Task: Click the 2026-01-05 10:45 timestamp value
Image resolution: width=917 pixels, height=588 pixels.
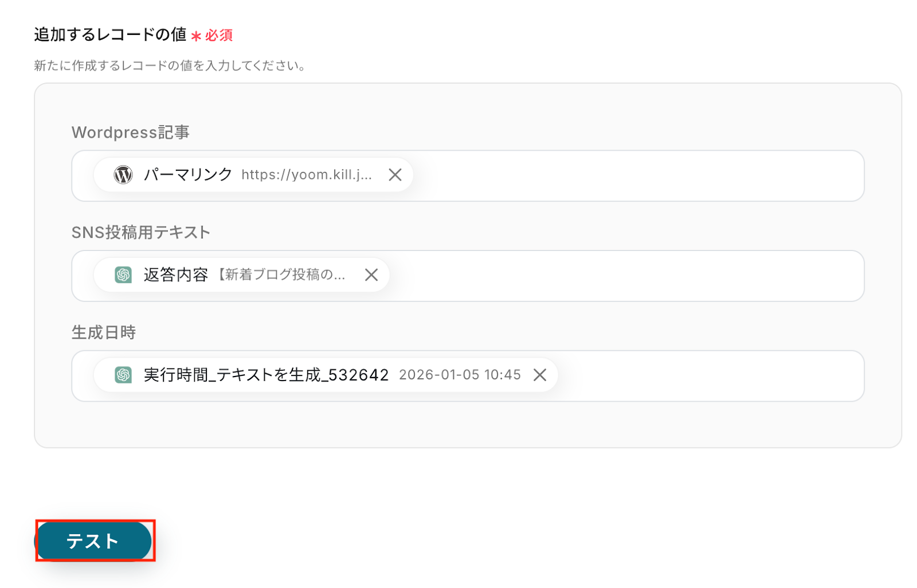Action: pos(460,375)
